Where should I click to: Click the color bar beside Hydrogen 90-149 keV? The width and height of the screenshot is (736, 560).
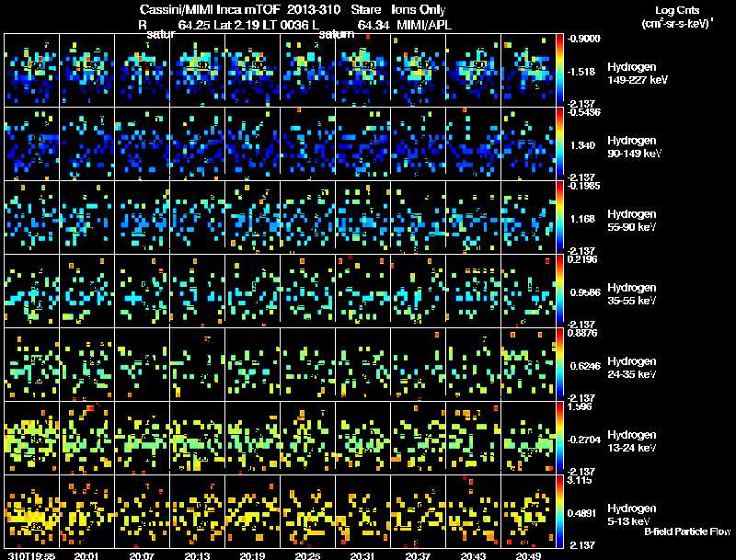click(x=561, y=143)
